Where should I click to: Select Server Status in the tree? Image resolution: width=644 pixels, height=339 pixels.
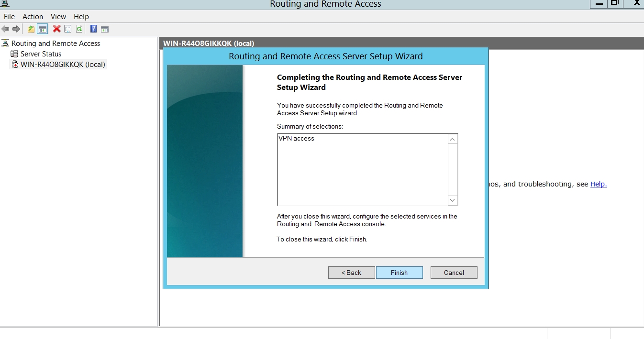point(41,54)
